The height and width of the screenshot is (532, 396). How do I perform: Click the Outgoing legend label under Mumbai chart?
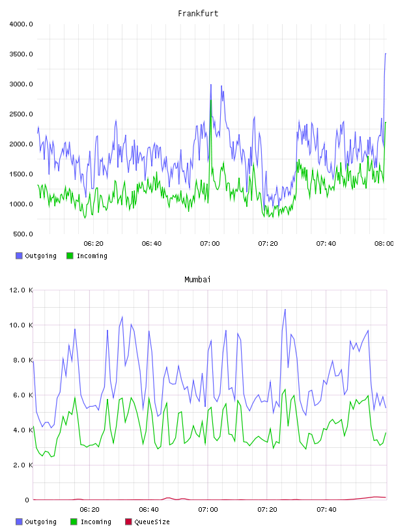pos(40,522)
